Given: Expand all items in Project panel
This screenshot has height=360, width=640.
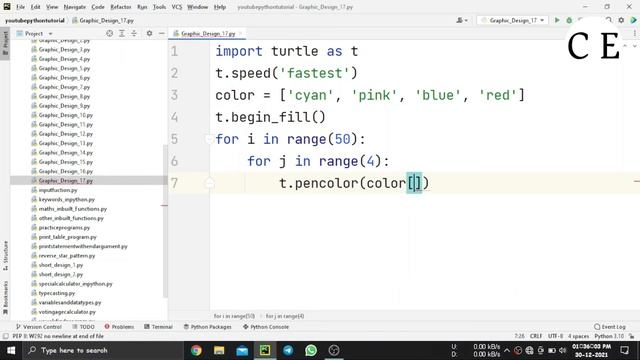Looking at the screenshot, I should coord(122,33).
